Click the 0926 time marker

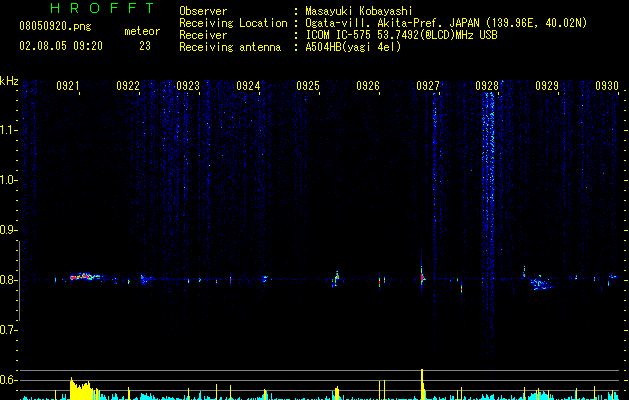(x=368, y=85)
